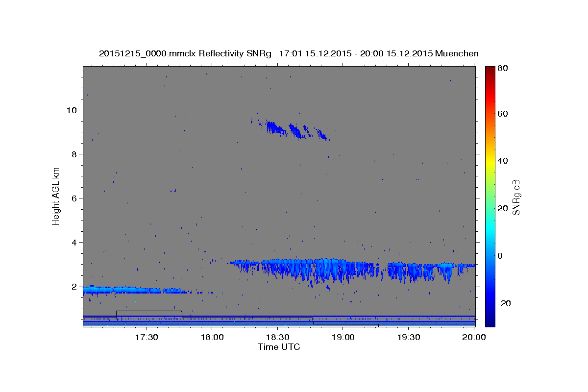This screenshot has height=392, width=588.
Task: Click the 19:00 time tick label
Action: point(343,338)
